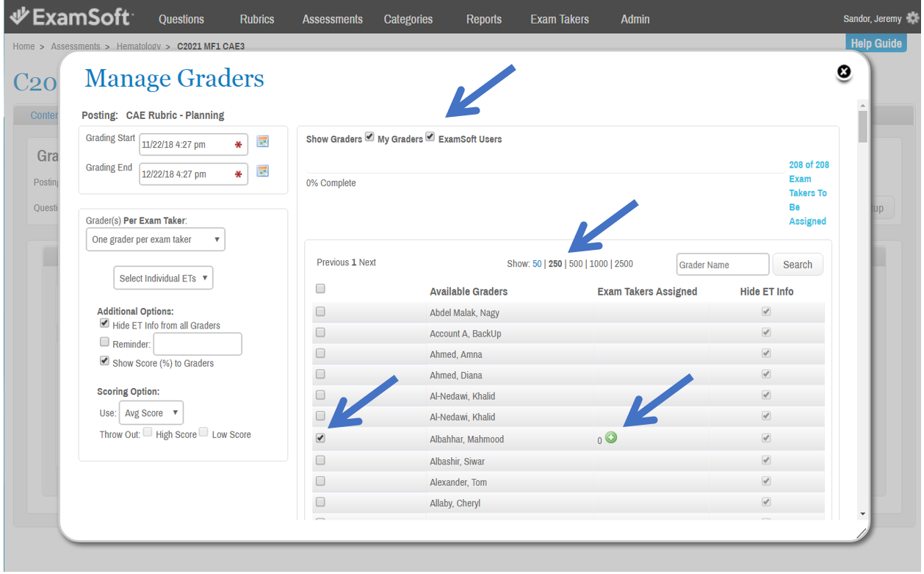
Task: Show 50 graders per page
Action: click(x=537, y=264)
